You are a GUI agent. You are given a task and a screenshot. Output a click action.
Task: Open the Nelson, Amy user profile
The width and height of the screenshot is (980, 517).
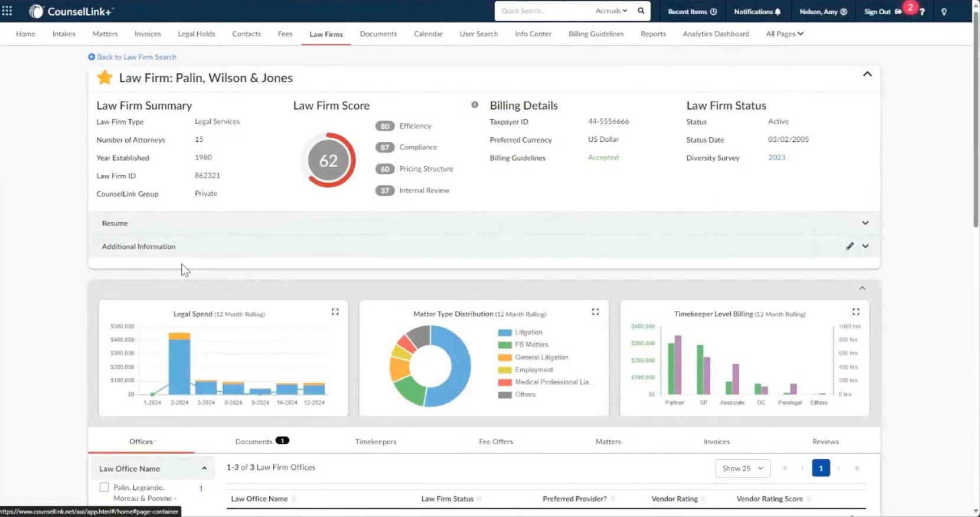823,12
